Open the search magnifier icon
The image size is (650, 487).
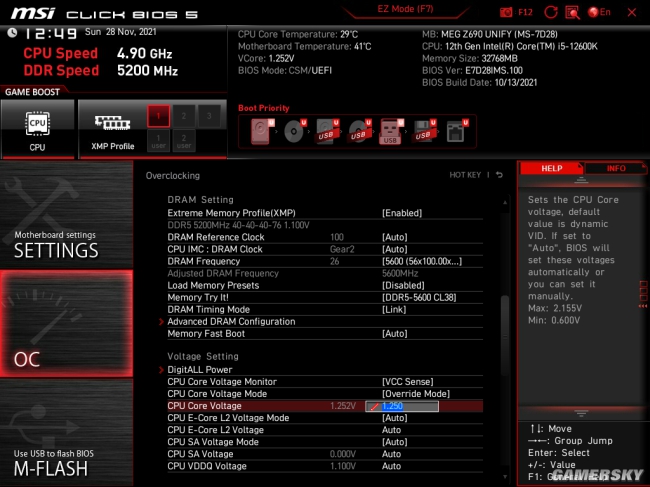572,12
